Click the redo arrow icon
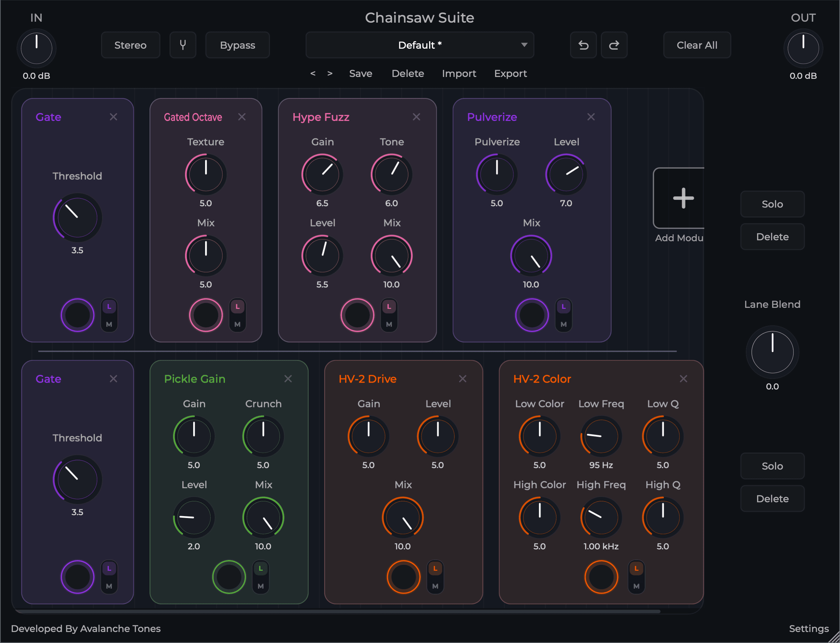840x643 pixels. [614, 45]
